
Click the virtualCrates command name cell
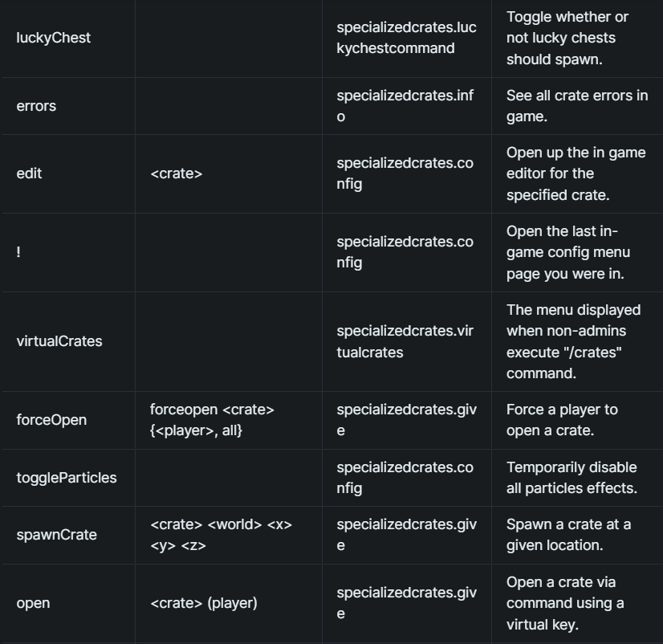[59, 340]
